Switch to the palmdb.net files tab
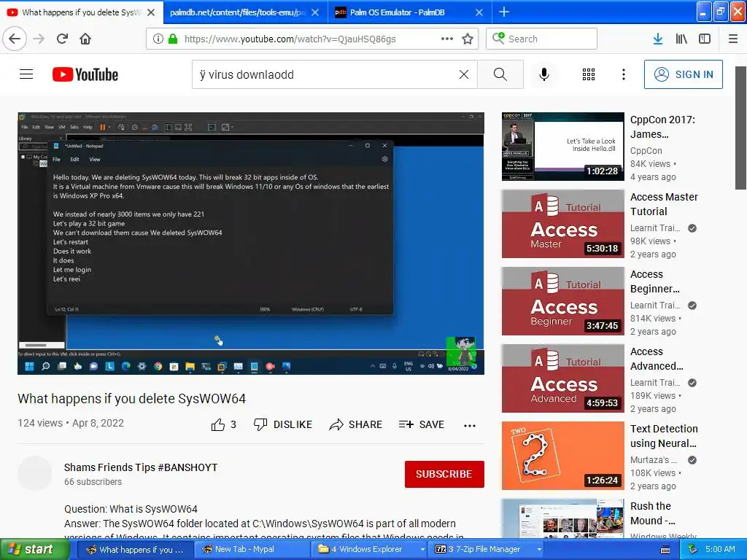This screenshot has height=560, width=747. (x=237, y=12)
